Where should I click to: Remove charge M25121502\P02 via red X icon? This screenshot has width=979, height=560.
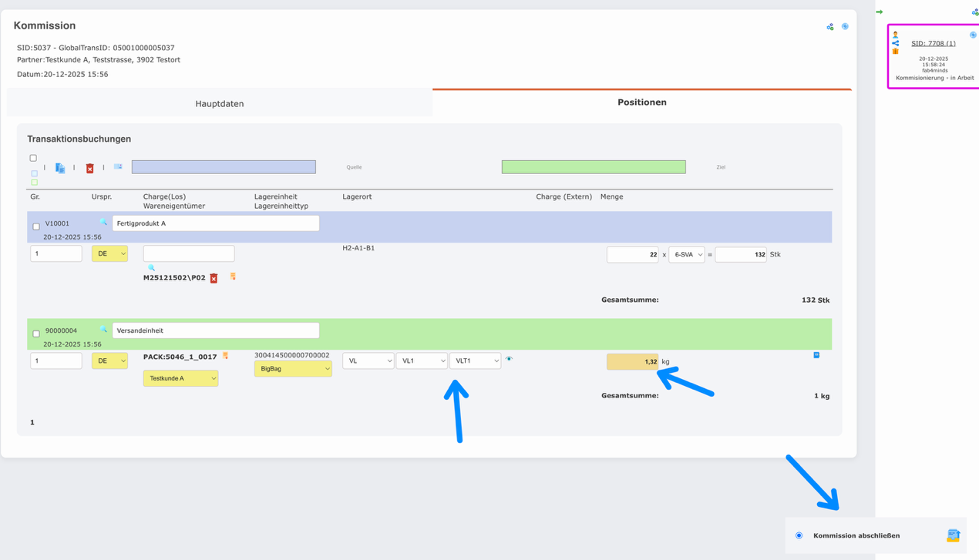[214, 278]
